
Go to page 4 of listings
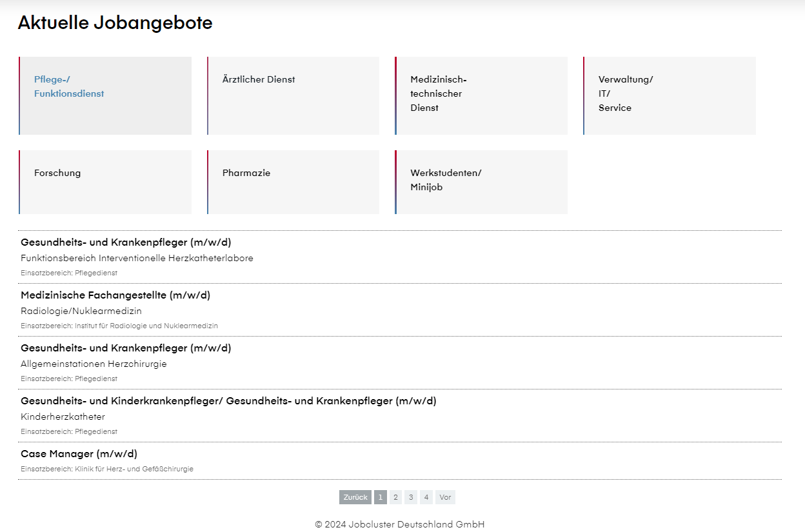pyautogui.click(x=426, y=497)
